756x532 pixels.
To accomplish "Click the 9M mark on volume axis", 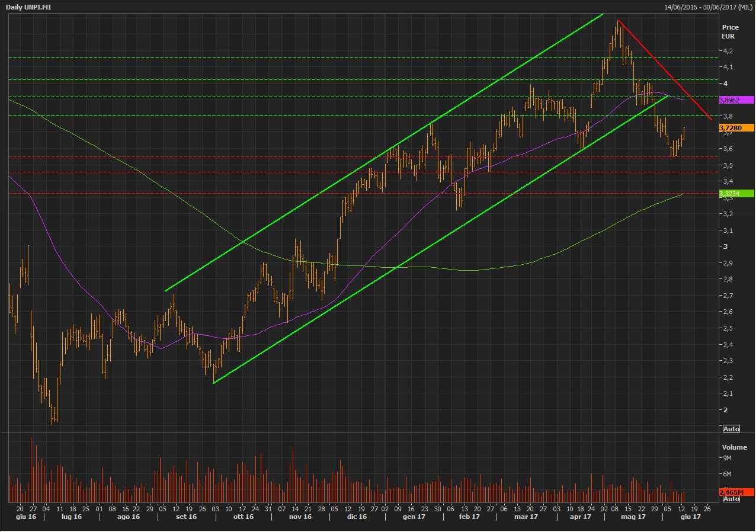I will (727, 458).
